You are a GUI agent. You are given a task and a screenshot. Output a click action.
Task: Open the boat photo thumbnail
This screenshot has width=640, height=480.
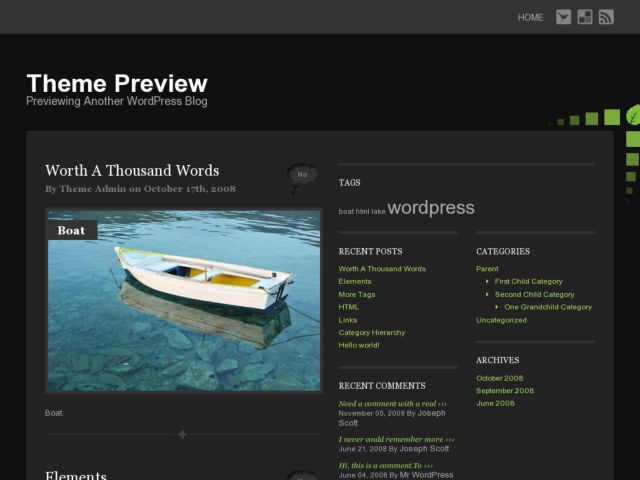point(184,300)
